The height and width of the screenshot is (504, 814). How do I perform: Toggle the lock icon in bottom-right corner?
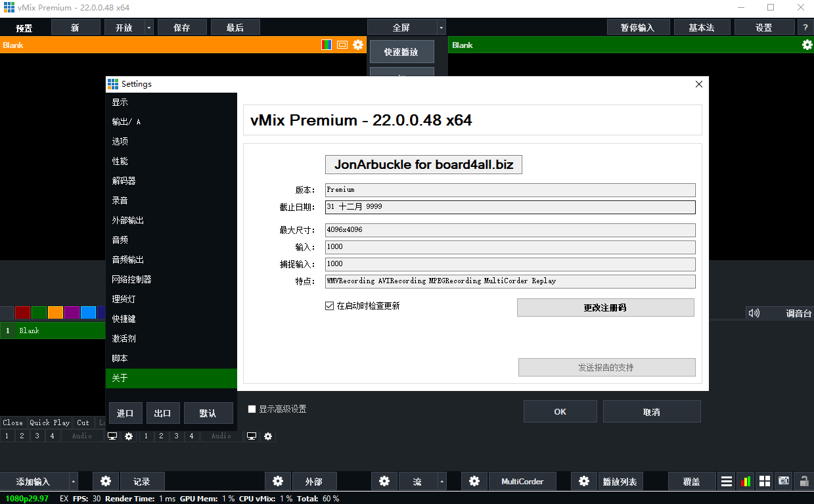pos(803,481)
